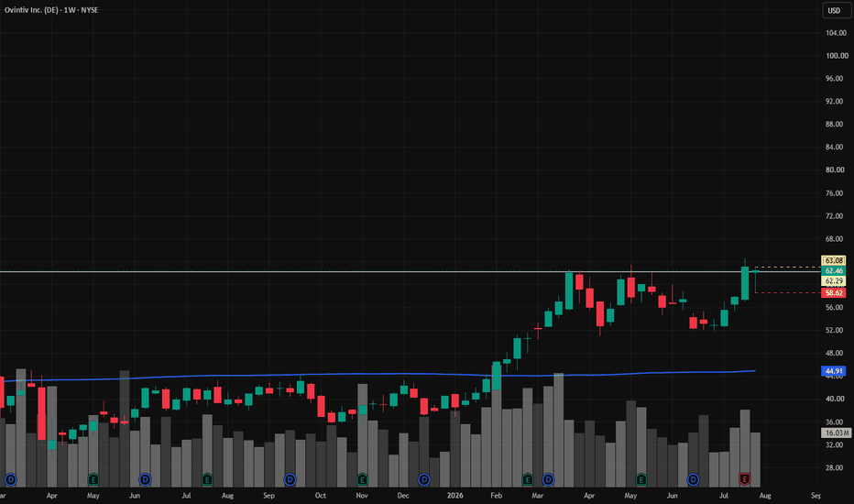Click the 100.00 price axis label
Image resolution: width=854 pixels, height=504 pixels.
click(x=837, y=56)
